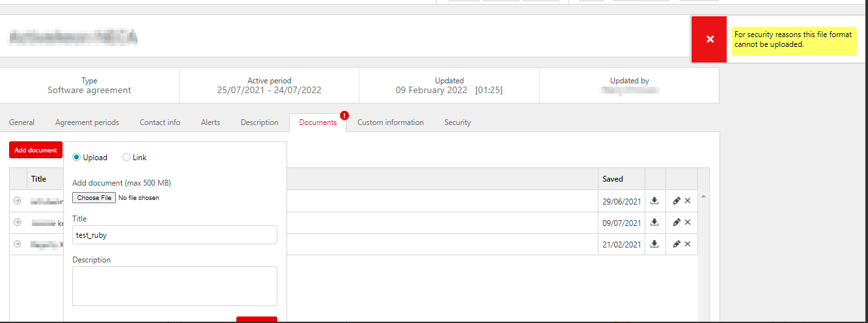Image resolution: width=868 pixels, height=323 pixels.
Task: Click into the Description text area
Action: click(175, 286)
